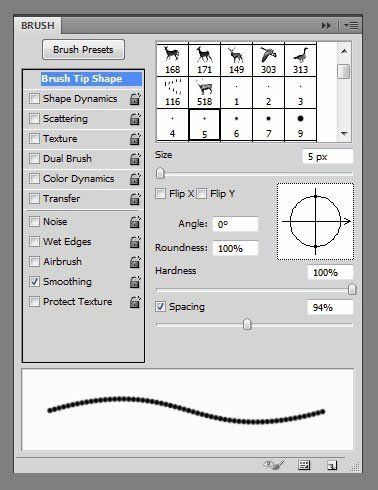Pick the goose brush preset 313
Screen dimensions: 378x490
[x=300, y=60]
